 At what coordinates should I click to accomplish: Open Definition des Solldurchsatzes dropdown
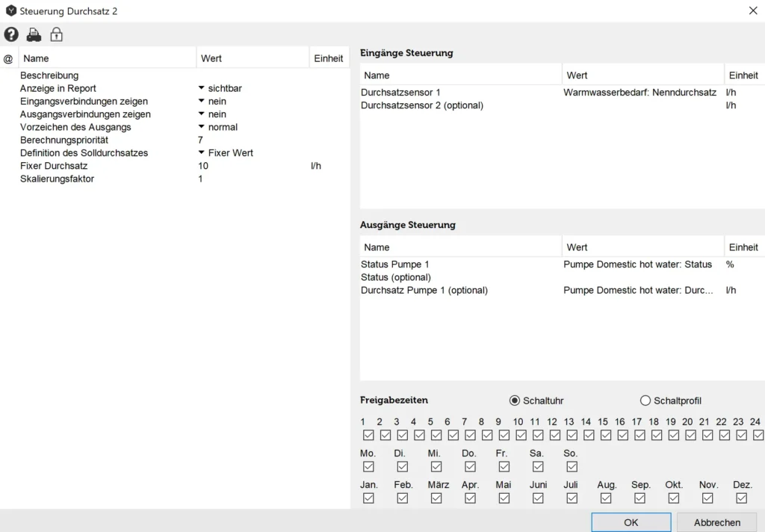201,152
